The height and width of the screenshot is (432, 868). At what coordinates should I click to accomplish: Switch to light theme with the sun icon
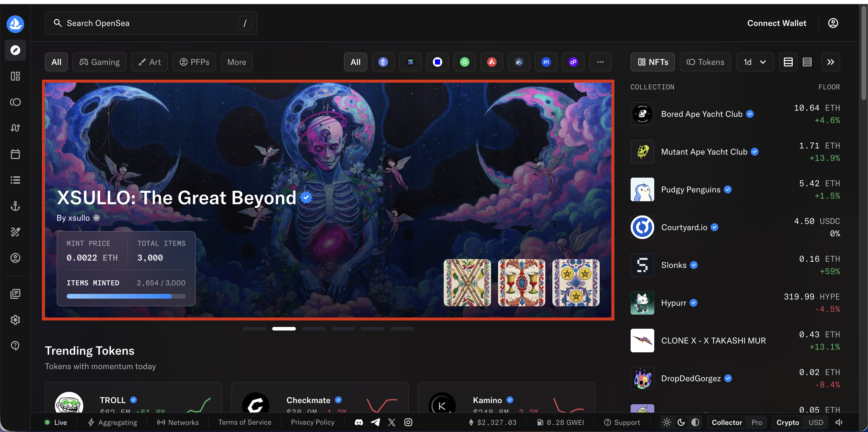tap(667, 422)
